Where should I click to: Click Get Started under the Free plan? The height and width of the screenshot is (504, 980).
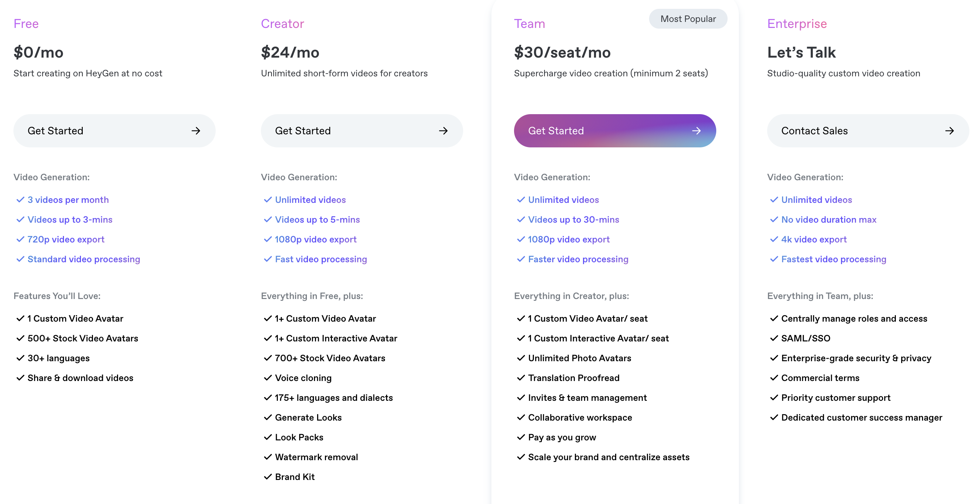coord(114,130)
